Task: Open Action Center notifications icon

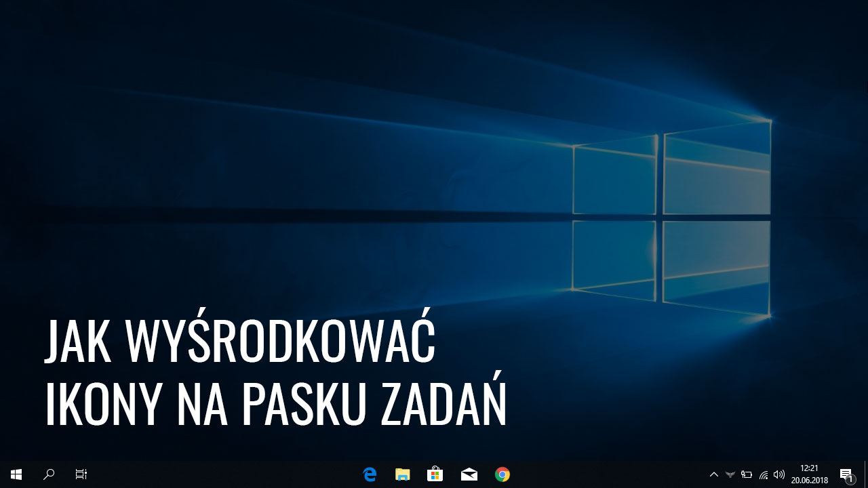Action: point(846,475)
